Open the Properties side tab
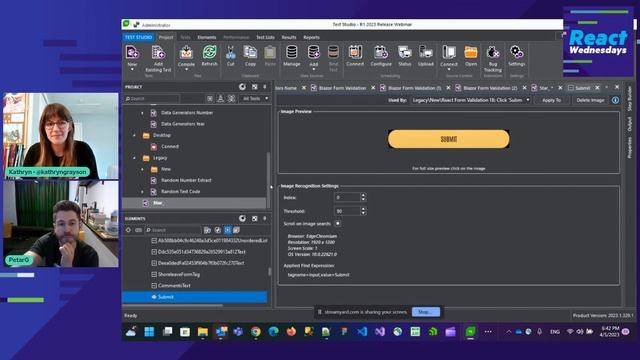Image resolution: width=640 pixels, height=360 pixels. pyautogui.click(x=629, y=147)
